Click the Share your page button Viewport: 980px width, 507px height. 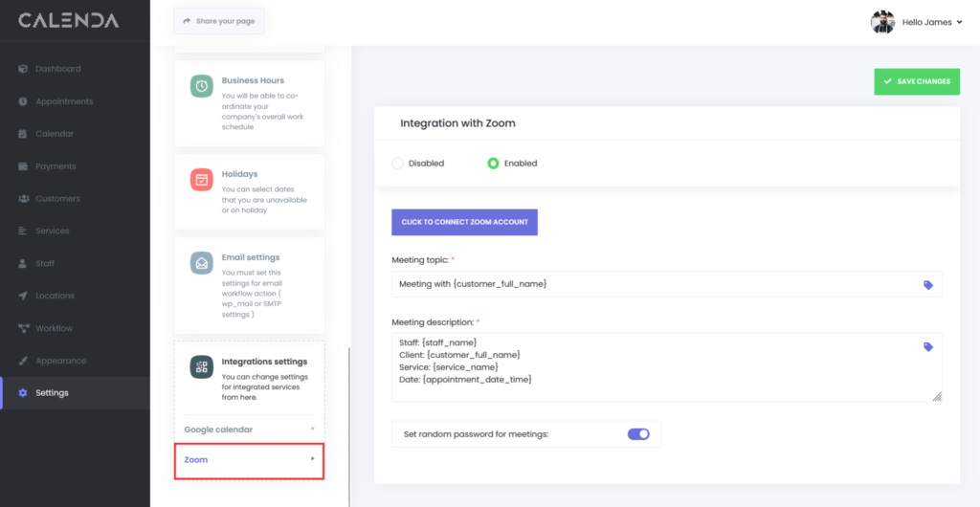click(x=219, y=21)
